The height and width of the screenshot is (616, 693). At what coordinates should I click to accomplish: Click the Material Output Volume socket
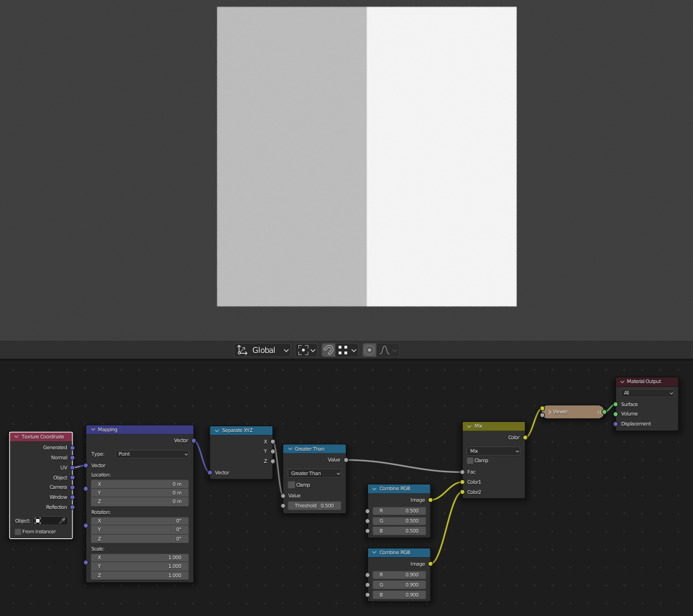coord(615,414)
